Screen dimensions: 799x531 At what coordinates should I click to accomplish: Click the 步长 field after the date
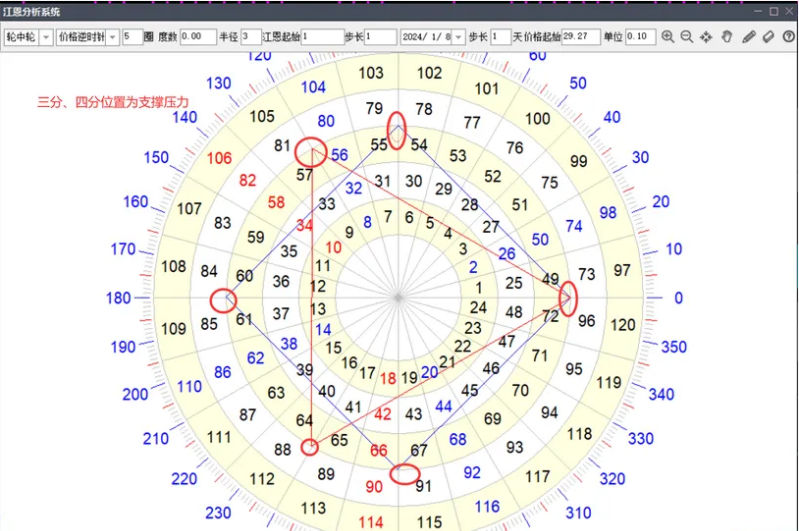tap(500, 37)
